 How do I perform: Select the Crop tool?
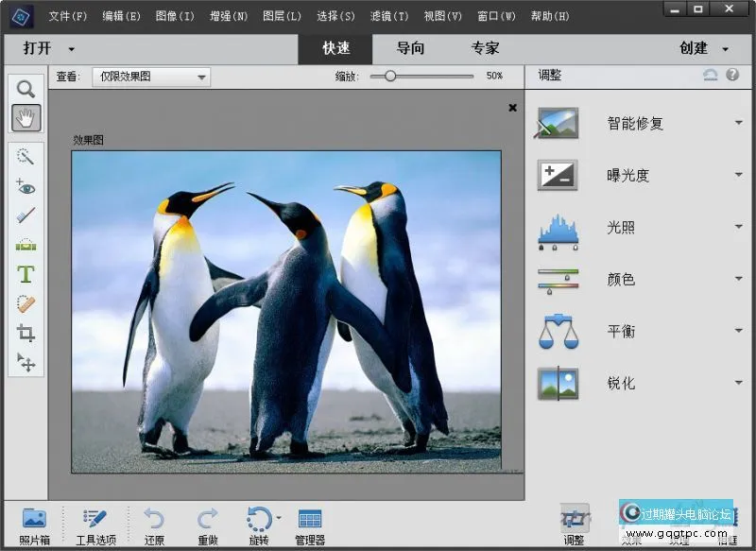26,333
